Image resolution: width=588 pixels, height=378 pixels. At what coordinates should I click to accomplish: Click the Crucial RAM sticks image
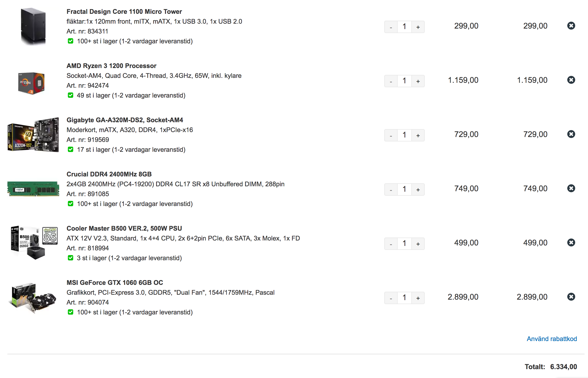coord(33,189)
